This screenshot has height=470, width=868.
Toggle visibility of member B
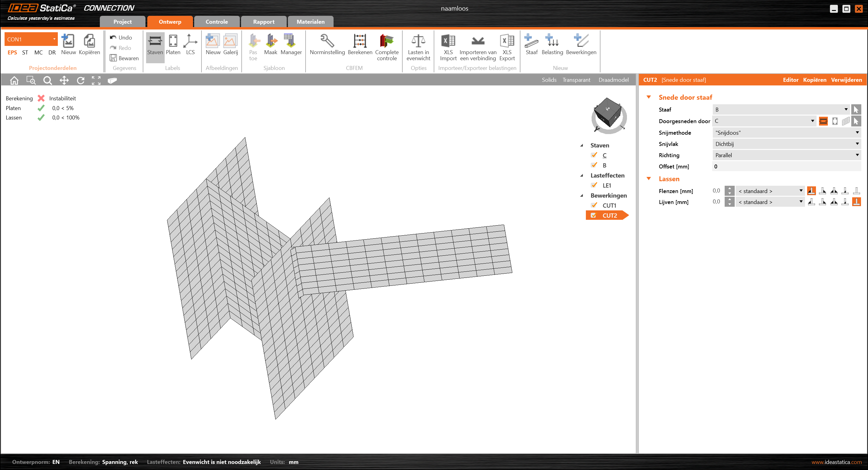coord(594,165)
